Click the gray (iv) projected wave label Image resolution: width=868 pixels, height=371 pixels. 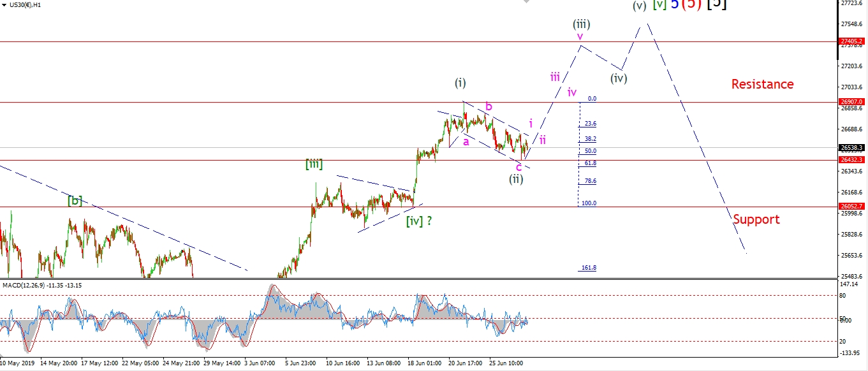[x=618, y=78]
